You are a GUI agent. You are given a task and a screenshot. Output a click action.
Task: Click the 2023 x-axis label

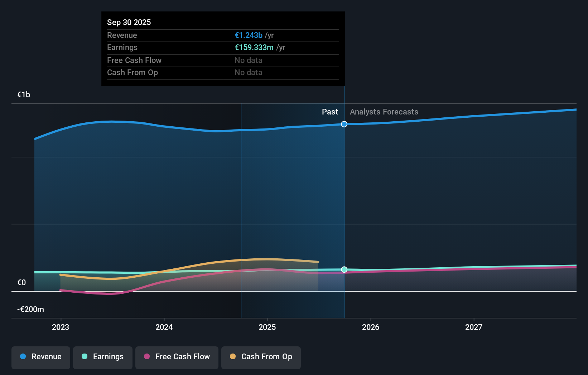61,327
